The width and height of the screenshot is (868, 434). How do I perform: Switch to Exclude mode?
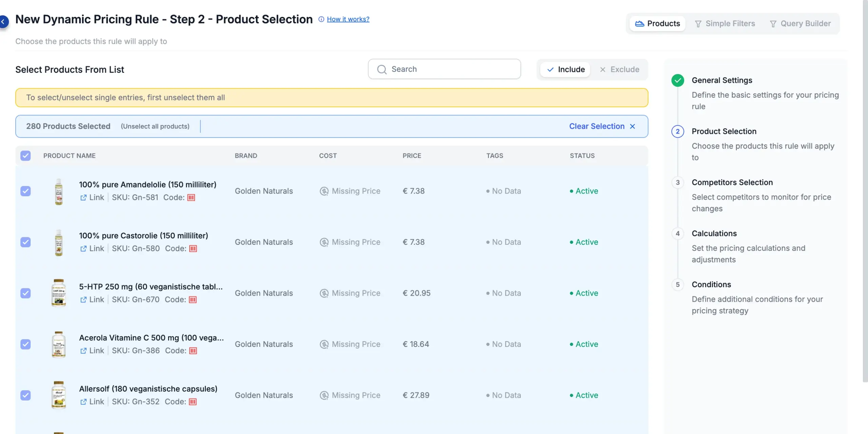tap(619, 70)
